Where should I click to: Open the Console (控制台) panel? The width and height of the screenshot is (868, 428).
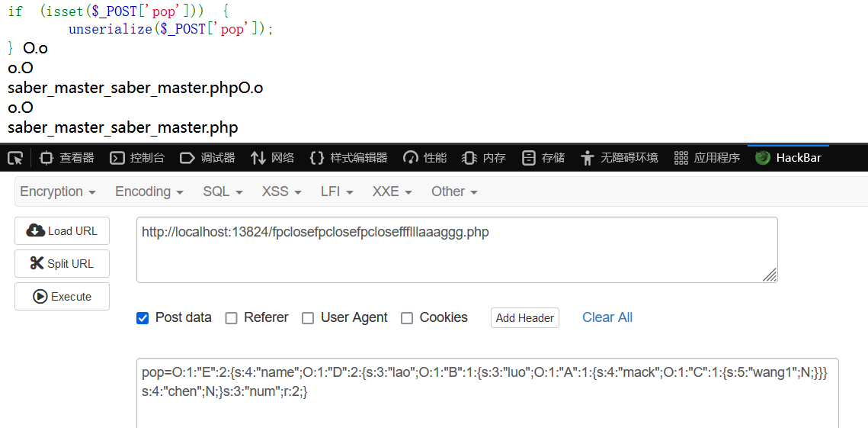point(137,158)
